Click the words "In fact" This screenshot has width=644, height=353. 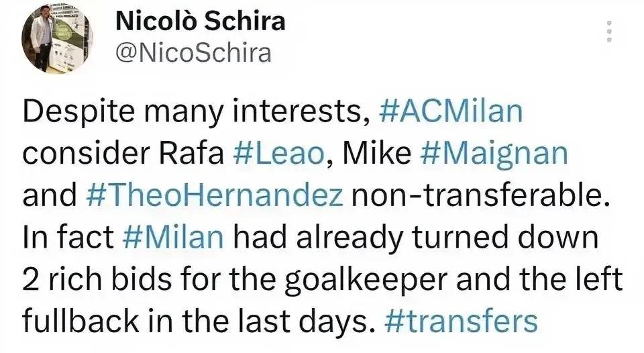pos(68,237)
